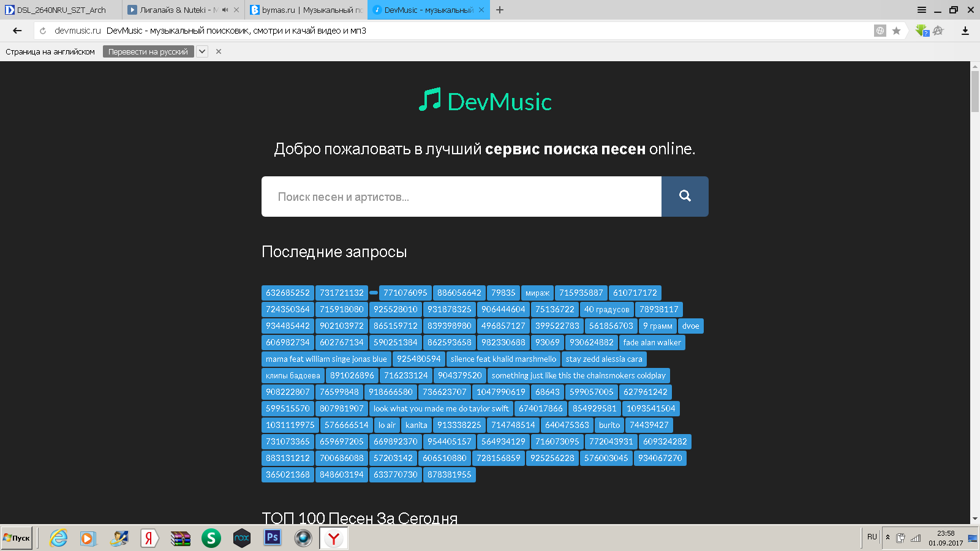Switch to the DSL_2640NRU_SZT_Arch tab
The height and width of the screenshot is (551, 980).
61,10
